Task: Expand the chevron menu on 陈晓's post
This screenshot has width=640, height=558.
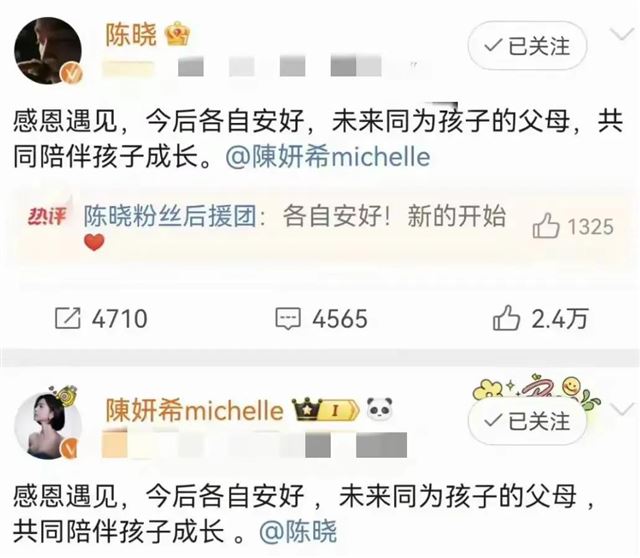Action: pos(622,35)
